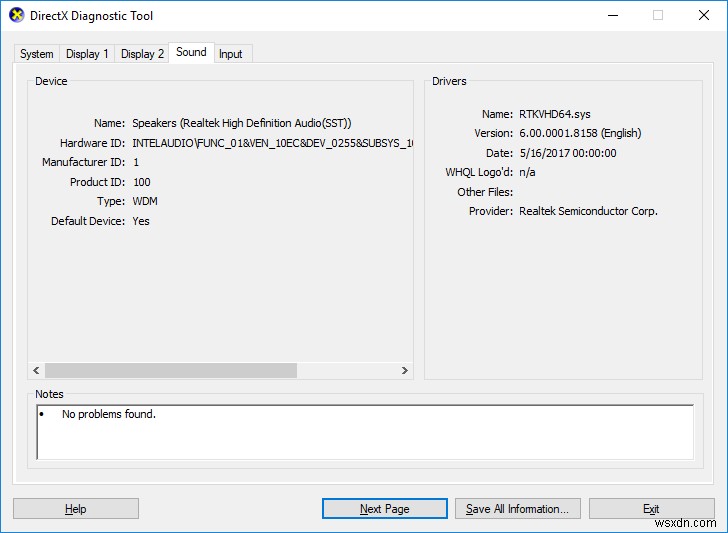Screen dimensions: 728x533
Task: Click WHQL Logo'd value n/a
Action: pyautogui.click(x=527, y=173)
